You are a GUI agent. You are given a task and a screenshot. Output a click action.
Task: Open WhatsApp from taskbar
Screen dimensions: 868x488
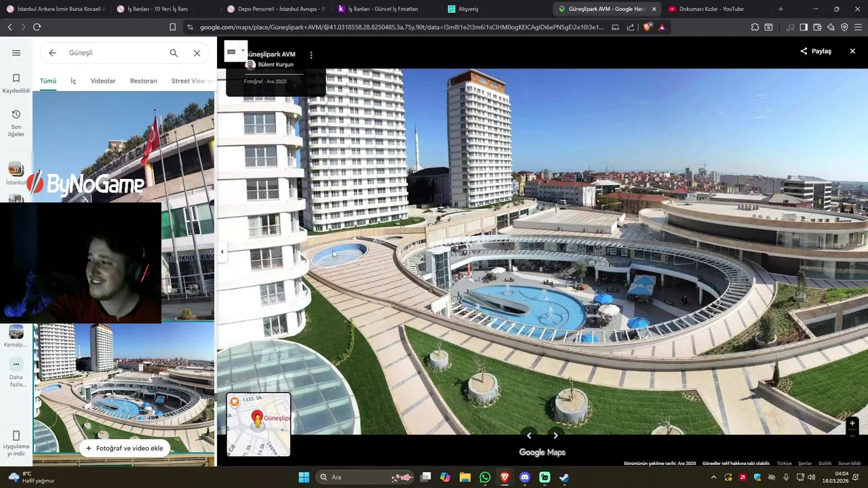tap(485, 477)
